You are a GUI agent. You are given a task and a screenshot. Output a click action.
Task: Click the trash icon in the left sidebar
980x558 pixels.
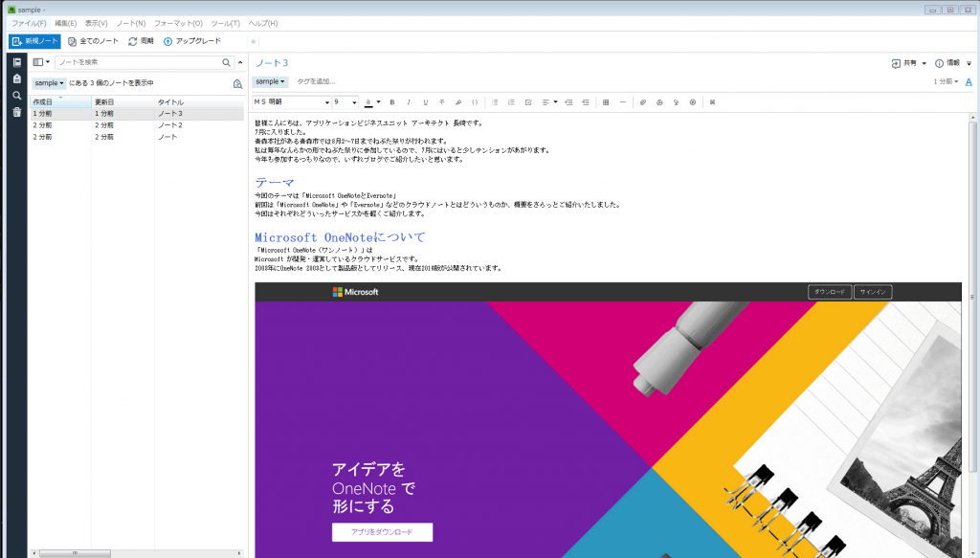(x=16, y=112)
